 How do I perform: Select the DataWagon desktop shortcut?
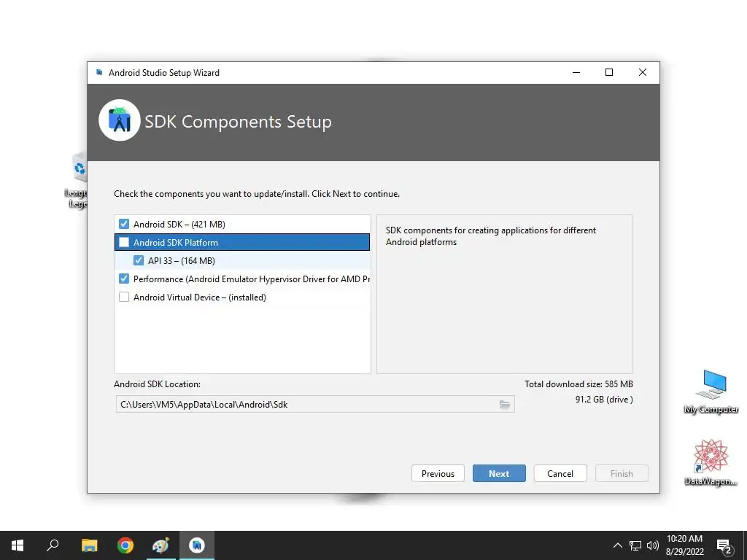[711, 463]
